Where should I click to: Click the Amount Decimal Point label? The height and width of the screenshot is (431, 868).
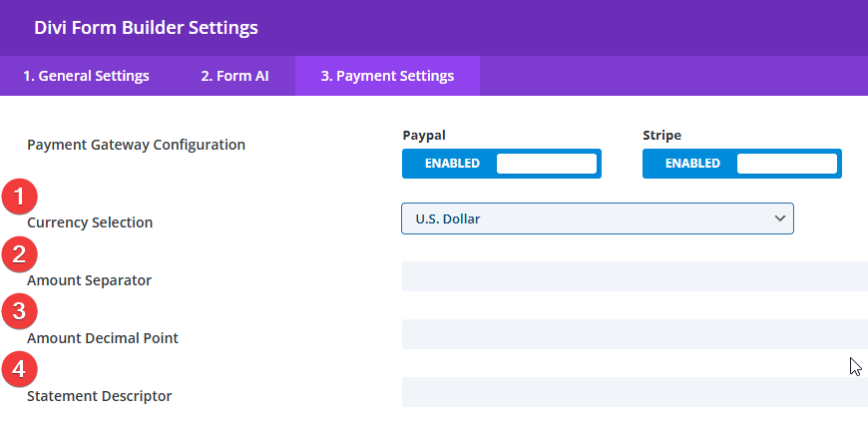point(103,338)
